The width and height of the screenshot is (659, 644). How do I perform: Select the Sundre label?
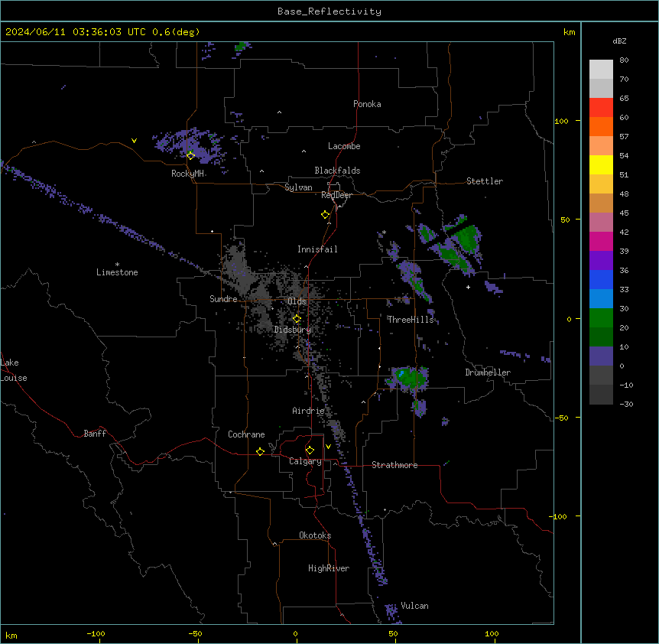tap(223, 299)
